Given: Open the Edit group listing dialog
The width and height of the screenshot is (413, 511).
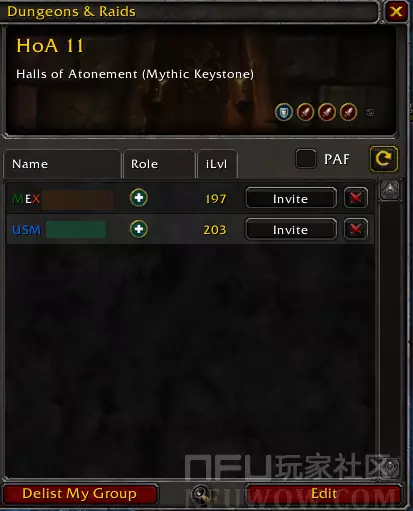Looking at the screenshot, I should pos(323,494).
